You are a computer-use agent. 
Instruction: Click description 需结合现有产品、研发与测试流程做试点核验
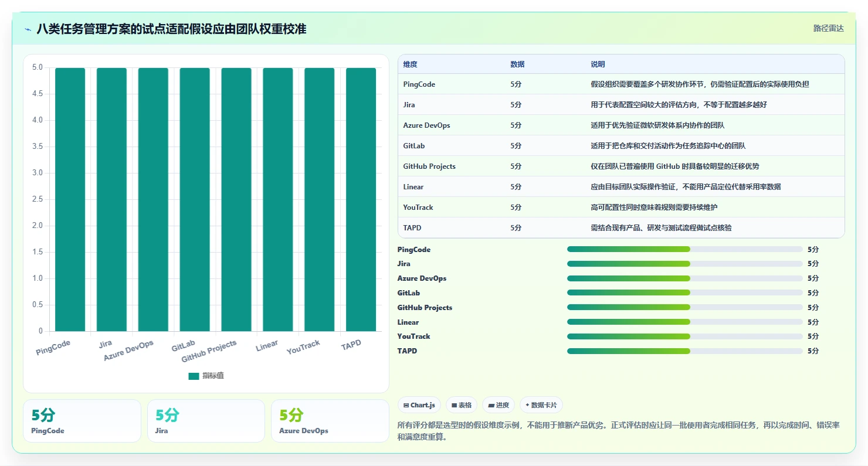[x=661, y=228]
